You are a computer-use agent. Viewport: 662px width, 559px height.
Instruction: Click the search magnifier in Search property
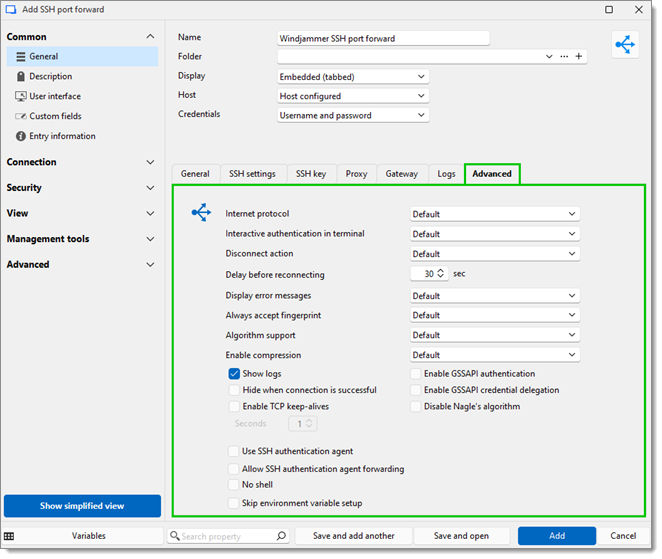point(281,536)
